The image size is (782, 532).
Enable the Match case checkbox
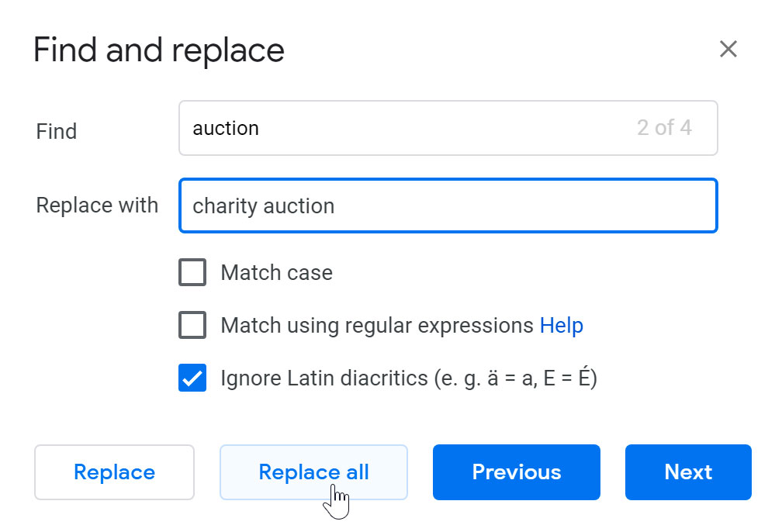tap(192, 273)
